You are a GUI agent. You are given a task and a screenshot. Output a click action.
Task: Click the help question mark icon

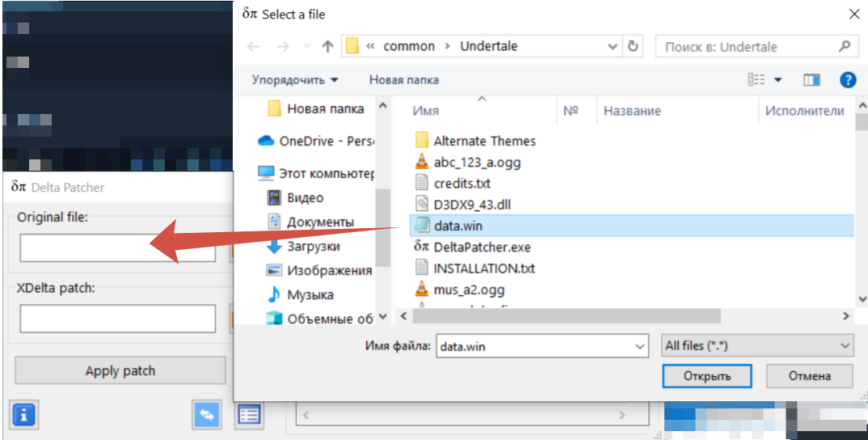pyautogui.click(x=848, y=80)
